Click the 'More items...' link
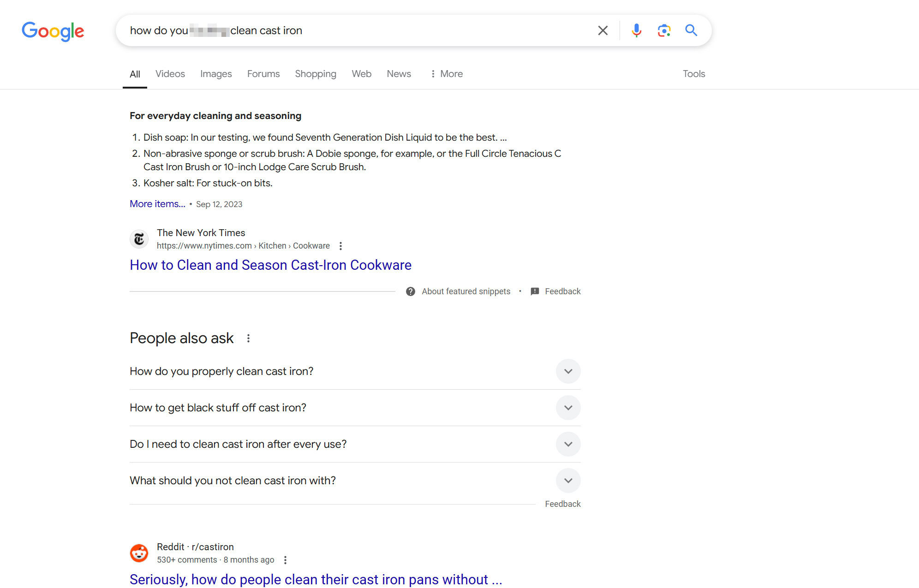 [x=157, y=203]
